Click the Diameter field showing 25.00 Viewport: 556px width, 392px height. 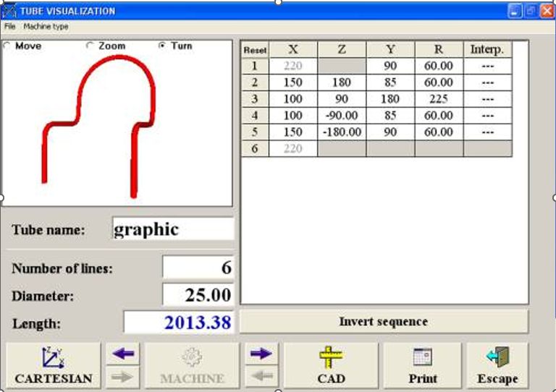tap(198, 294)
